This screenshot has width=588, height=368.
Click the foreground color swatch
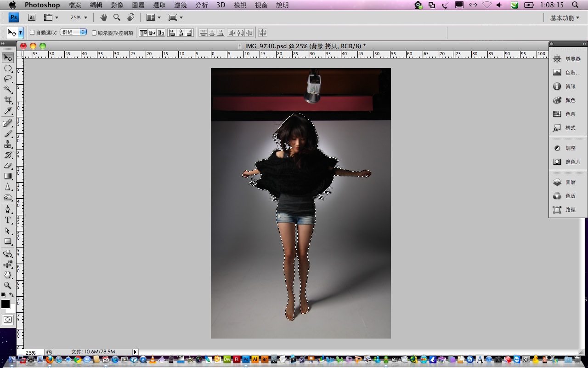(x=5, y=304)
